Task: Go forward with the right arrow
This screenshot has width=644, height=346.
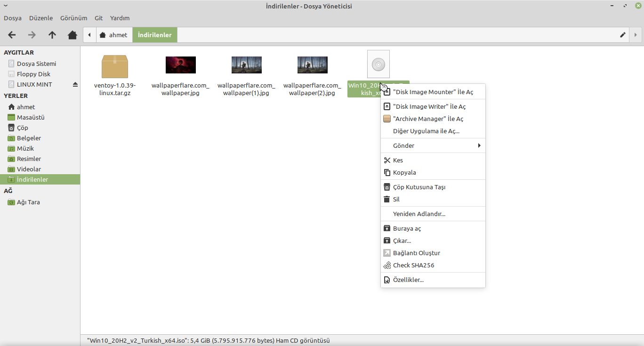Action: [32, 35]
